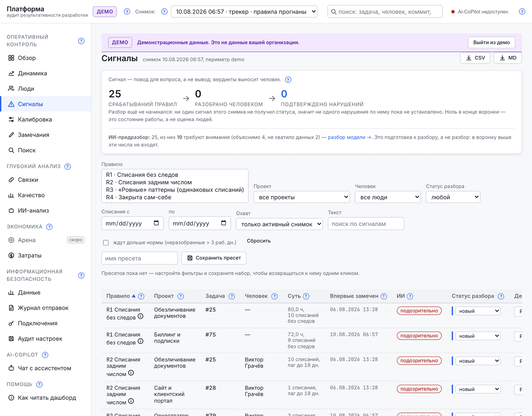This screenshot has height=416, width=532.
Task: Open the Информационная безопасность help icon
Action: click(x=81, y=276)
